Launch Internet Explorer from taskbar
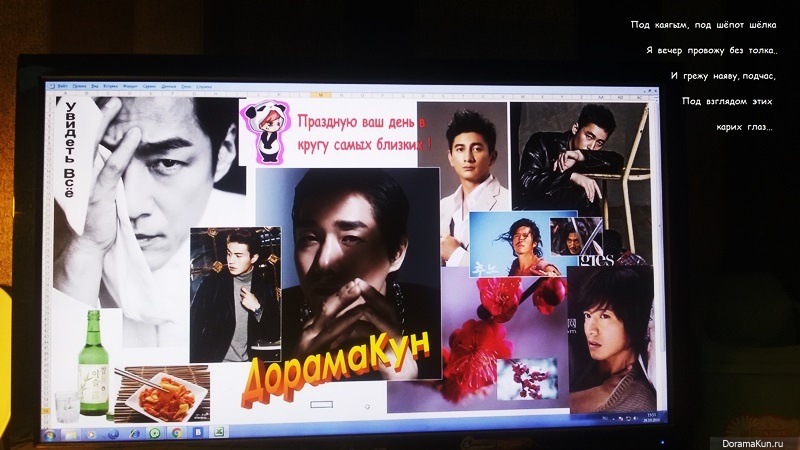 pyautogui.click(x=134, y=434)
